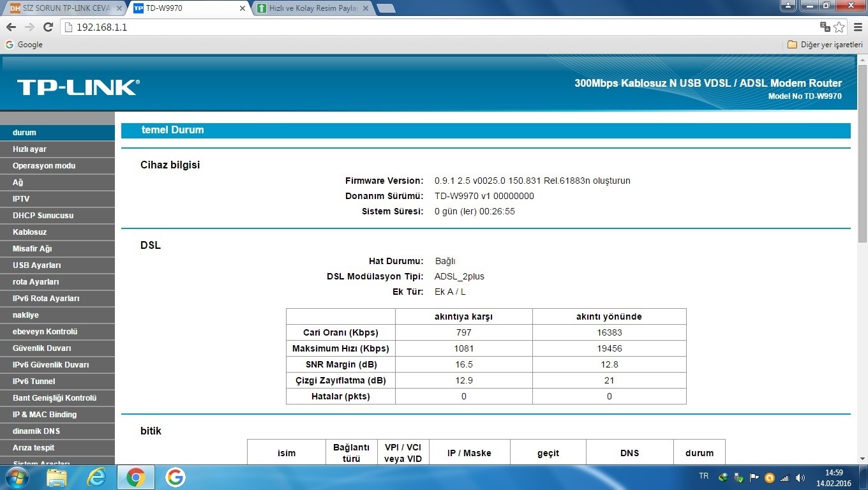Screen dimensions: 868x490
Task: Go to IPTV settings
Action: [x=57, y=198]
